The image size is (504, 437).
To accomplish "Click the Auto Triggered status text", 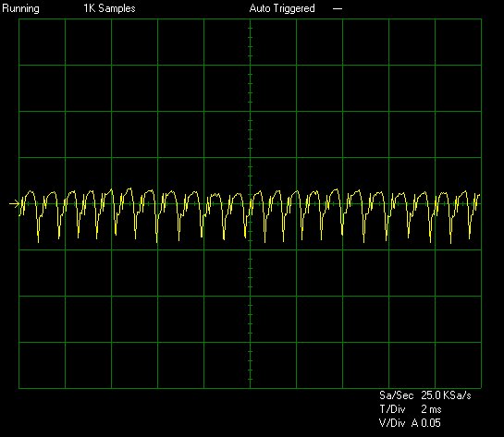I will click(x=282, y=8).
